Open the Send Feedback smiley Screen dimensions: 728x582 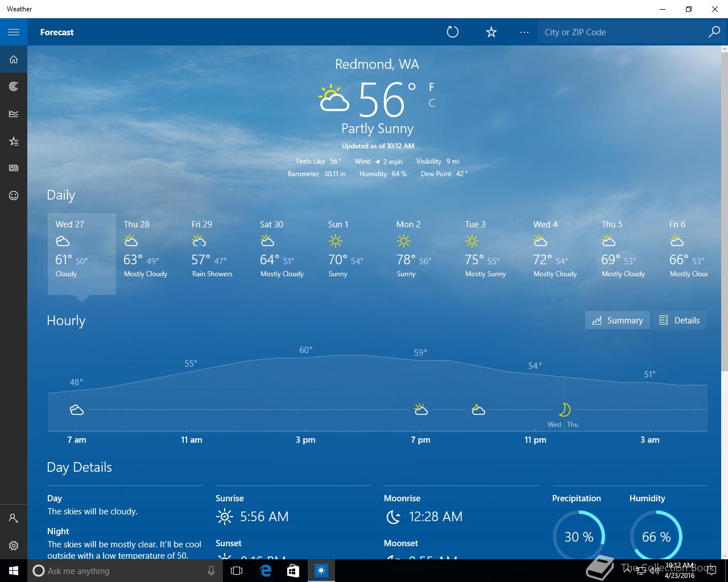(14, 196)
